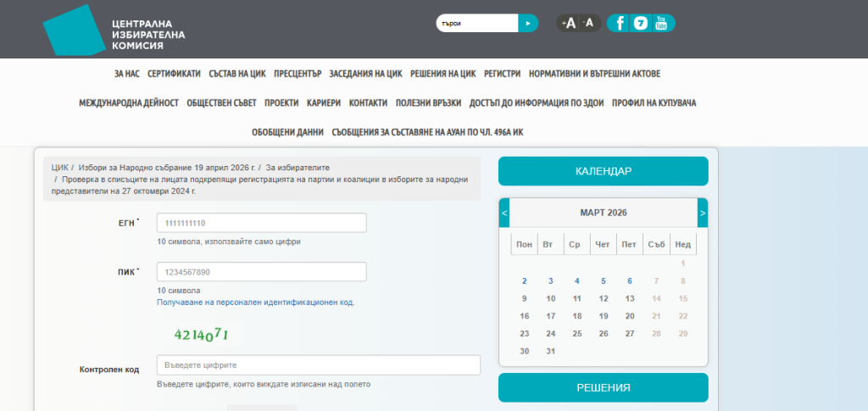Decrease font size with -A button
868x411 pixels.
[589, 23]
